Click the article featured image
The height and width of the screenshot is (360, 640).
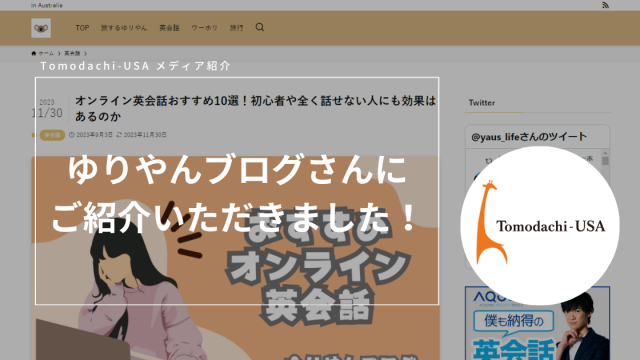click(x=235, y=258)
